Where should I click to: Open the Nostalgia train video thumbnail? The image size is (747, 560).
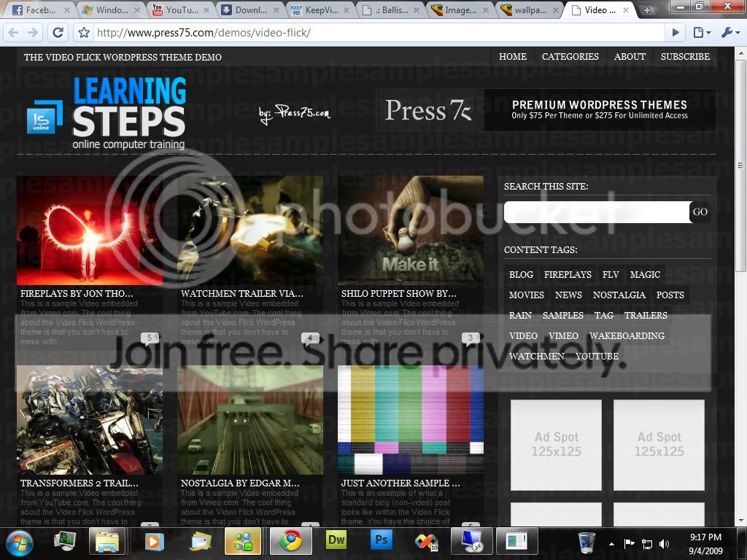[250, 420]
